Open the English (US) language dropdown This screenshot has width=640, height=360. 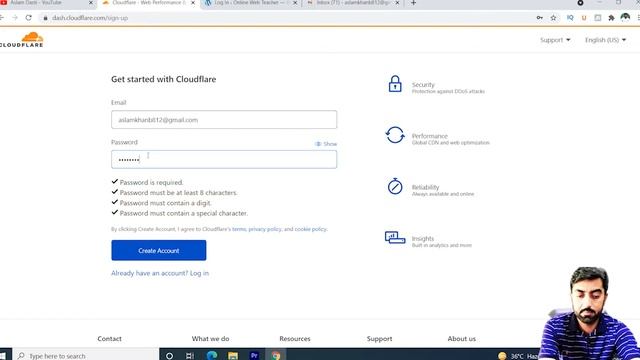coord(605,40)
